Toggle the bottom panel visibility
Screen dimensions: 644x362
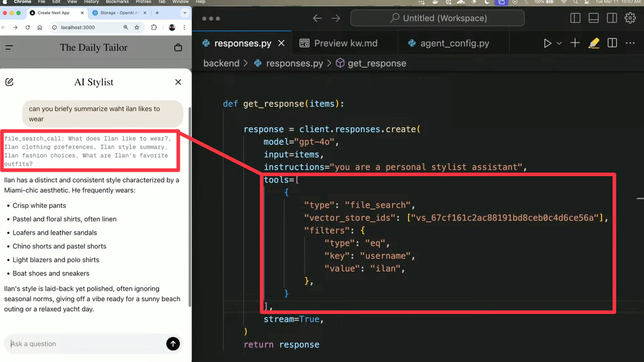point(594,18)
